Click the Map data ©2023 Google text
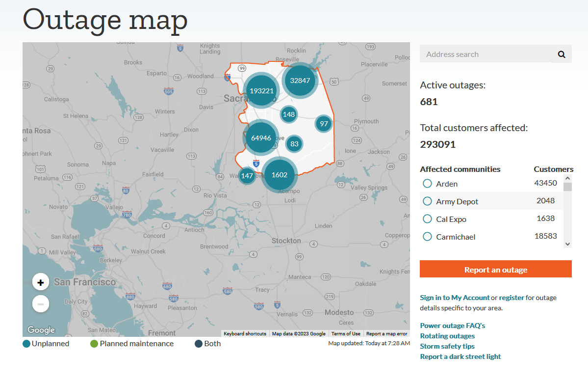Image resolution: width=588 pixels, height=383 pixels. [x=299, y=334]
